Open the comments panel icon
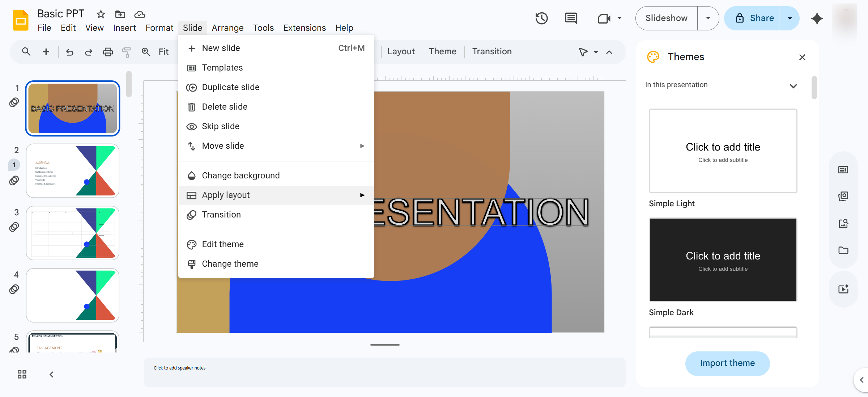868x397 pixels. tap(571, 18)
